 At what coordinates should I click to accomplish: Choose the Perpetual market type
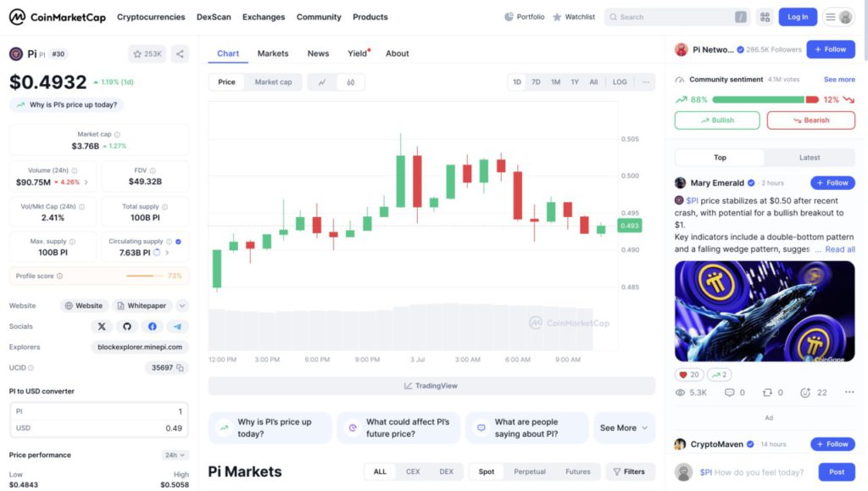(529, 471)
